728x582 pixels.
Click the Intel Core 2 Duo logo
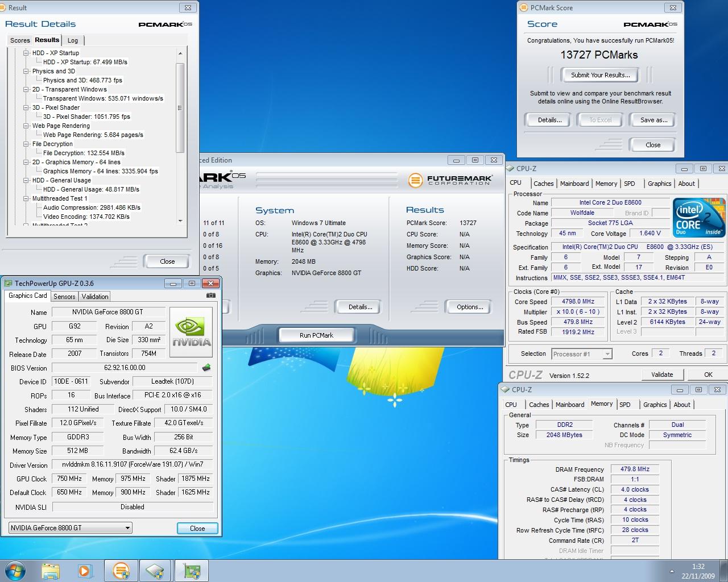tap(699, 218)
